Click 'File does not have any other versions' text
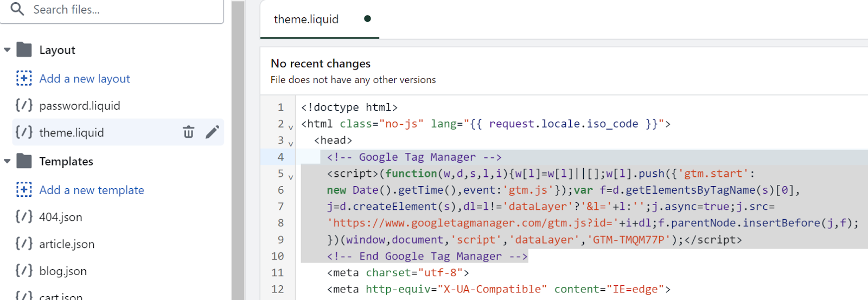The image size is (868, 300). pos(353,80)
